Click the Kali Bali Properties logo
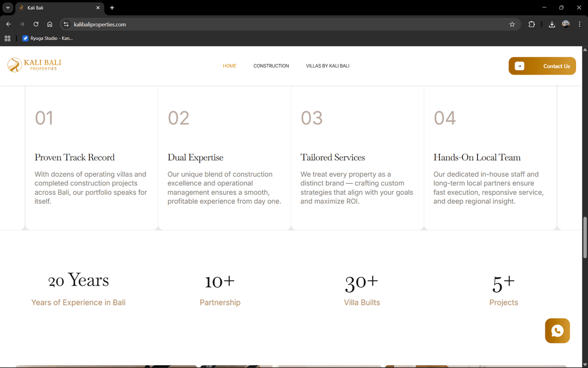The height and width of the screenshot is (368, 588). 34,65
